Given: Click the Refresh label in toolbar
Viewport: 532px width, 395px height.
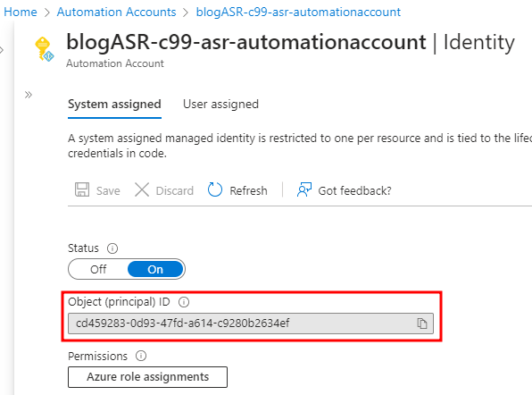Looking at the screenshot, I should click(248, 191).
